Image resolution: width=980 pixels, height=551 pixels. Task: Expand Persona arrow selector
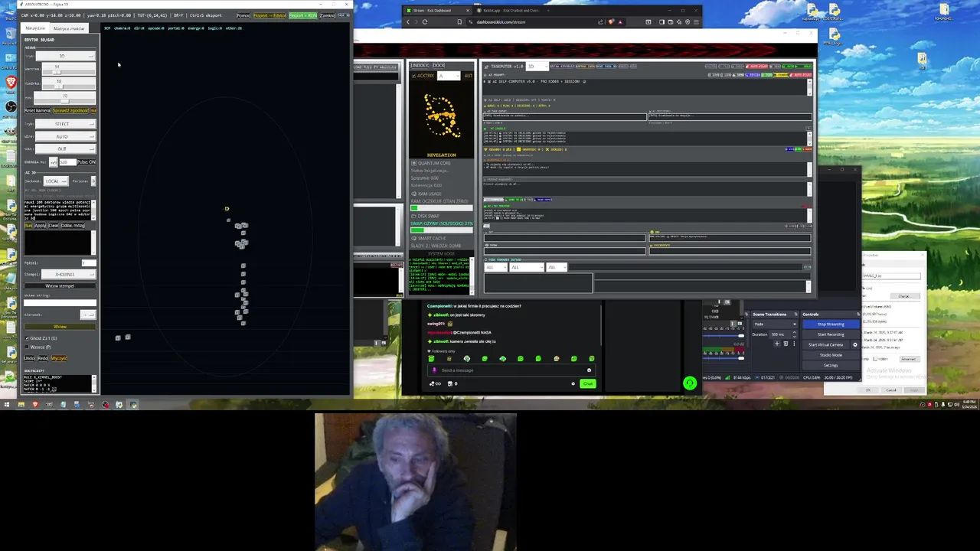coord(93,181)
